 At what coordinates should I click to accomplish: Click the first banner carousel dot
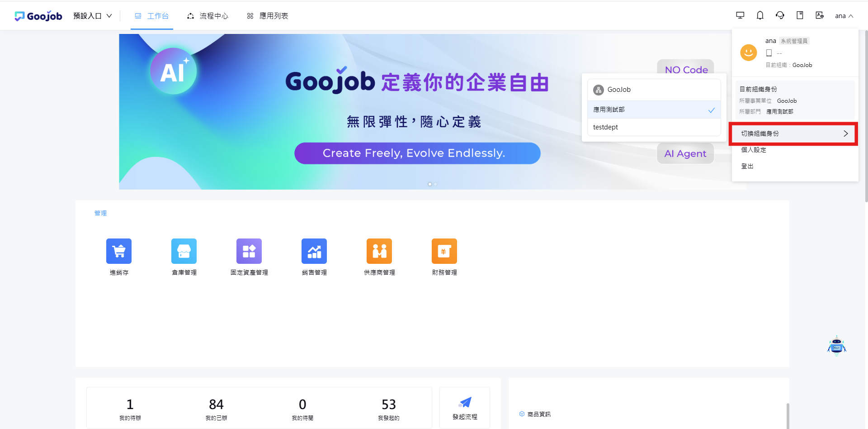pos(429,184)
